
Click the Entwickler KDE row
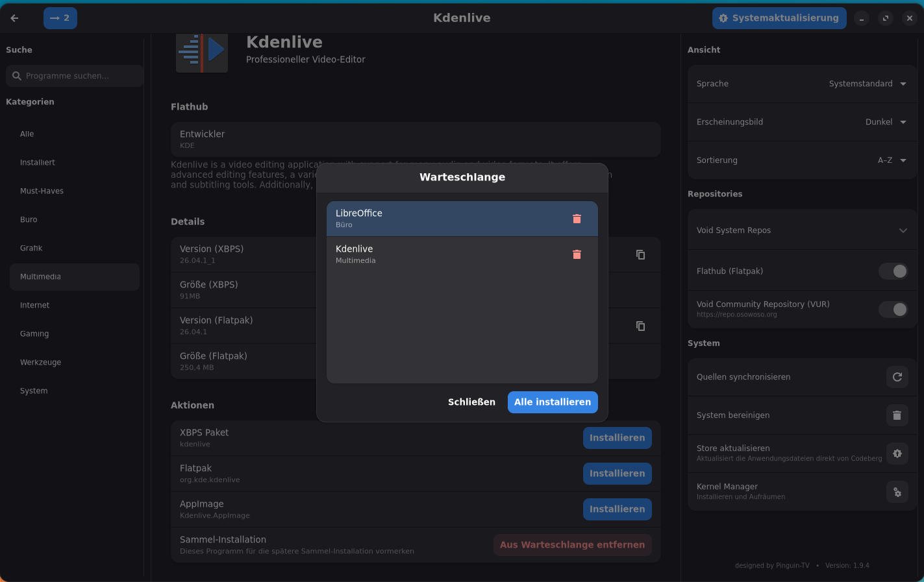pyautogui.click(x=416, y=139)
